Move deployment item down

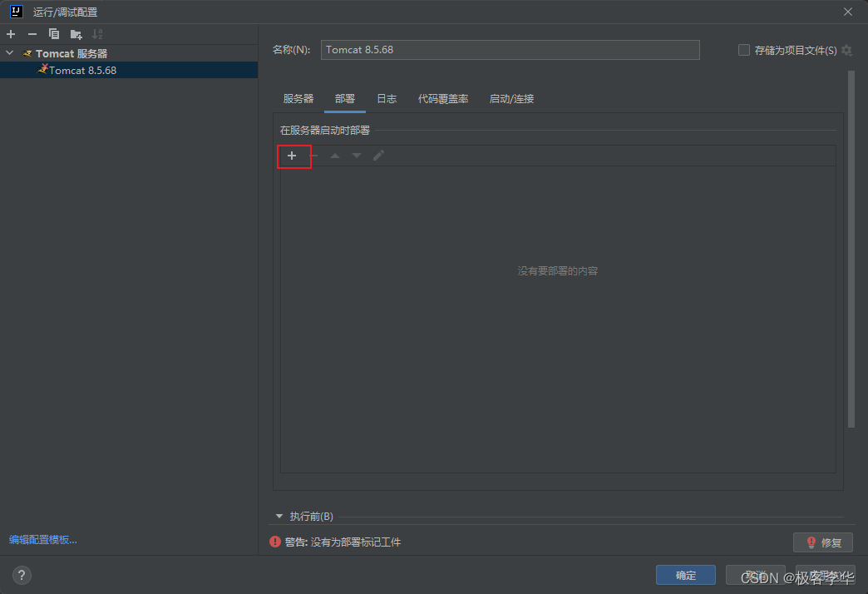tap(357, 156)
